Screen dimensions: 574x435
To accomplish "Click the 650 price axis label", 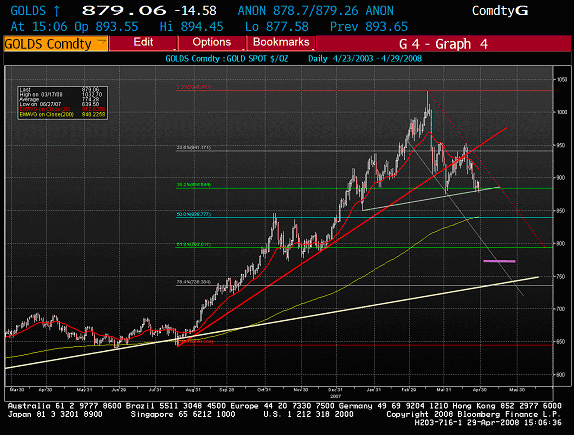I will 561,341.
